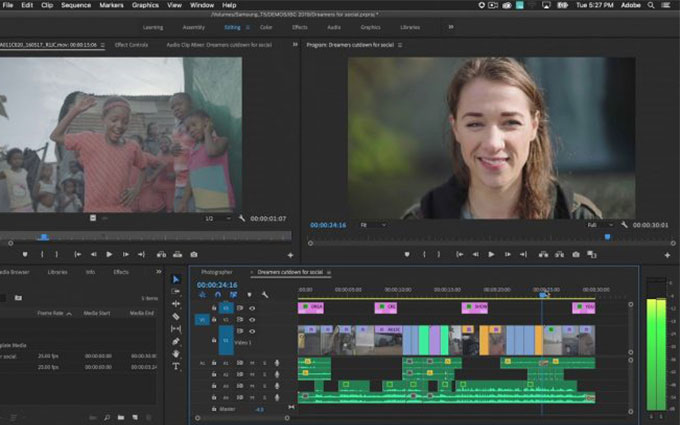Toggle V2 track output eye

coord(252,320)
